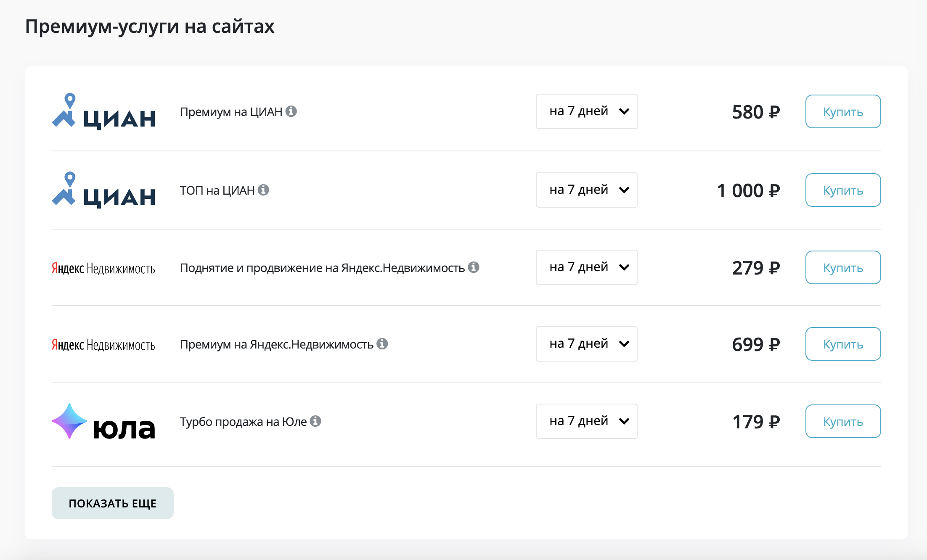Click the price 279 ₽

(x=756, y=268)
